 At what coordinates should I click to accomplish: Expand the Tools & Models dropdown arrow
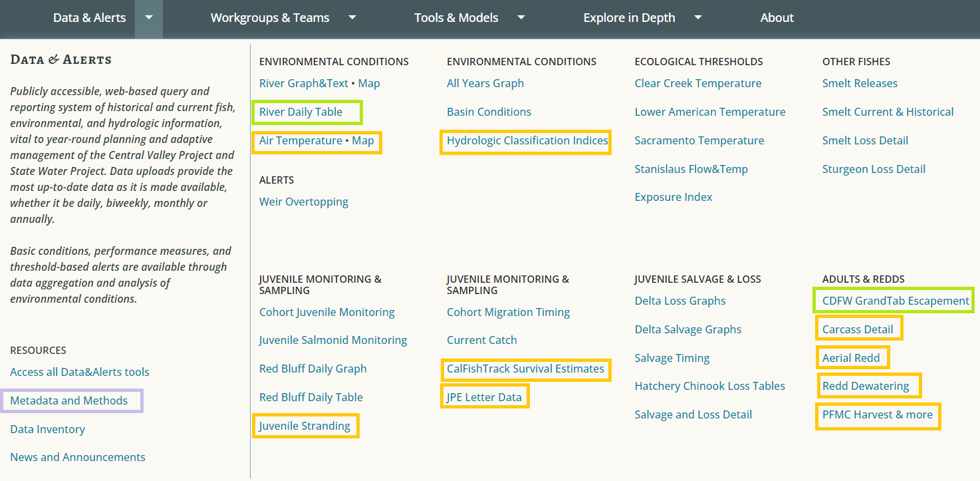click(521, 18)
